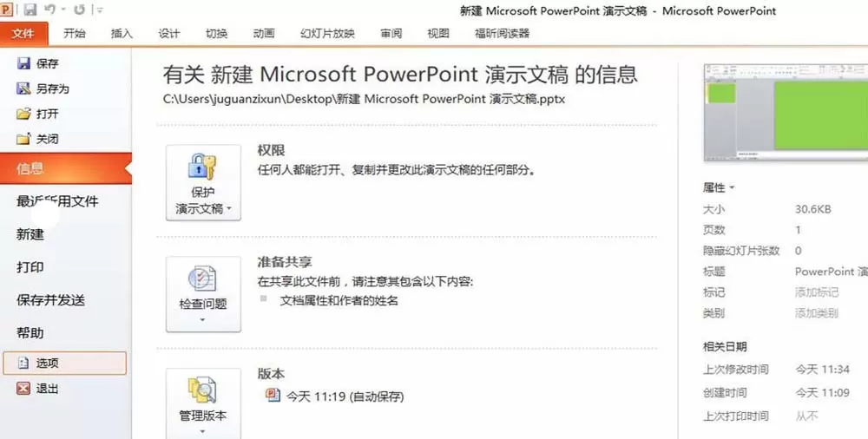Expand the 保护演示文稿 dropdown button
868x439 pixels.
click(x=203, y=183)
